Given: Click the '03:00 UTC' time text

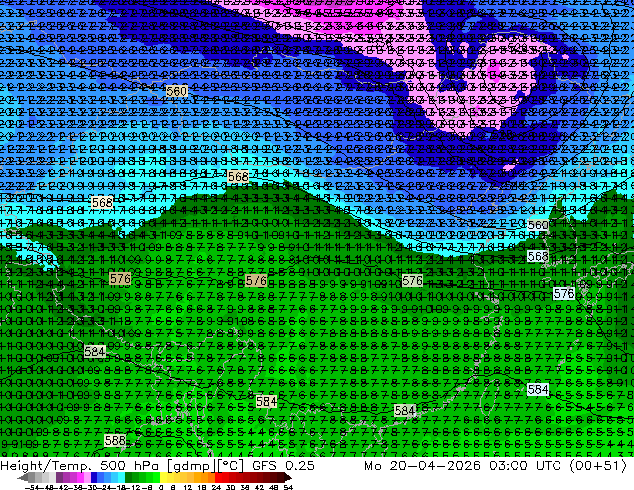Looking at the screenshot, I should tap(525, 466).
